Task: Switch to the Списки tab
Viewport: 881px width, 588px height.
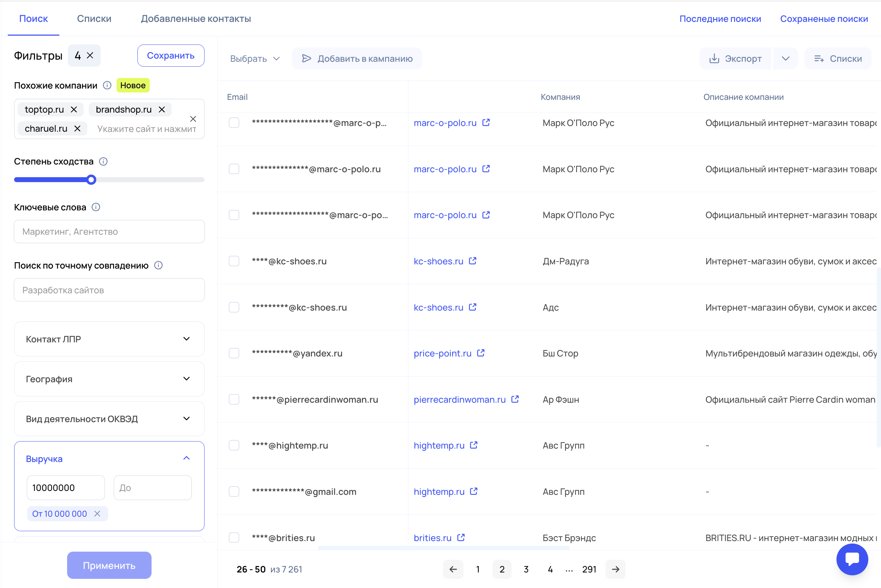Action: (94, 19)
